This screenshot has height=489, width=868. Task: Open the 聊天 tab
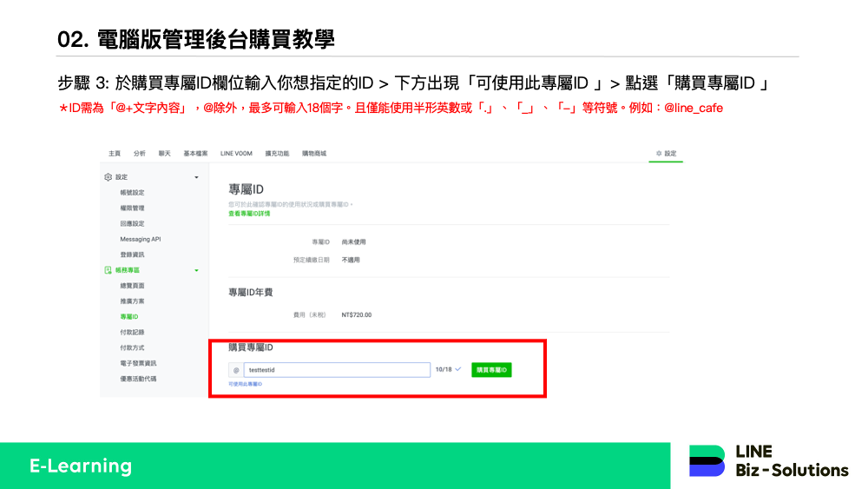click(165, 154)
